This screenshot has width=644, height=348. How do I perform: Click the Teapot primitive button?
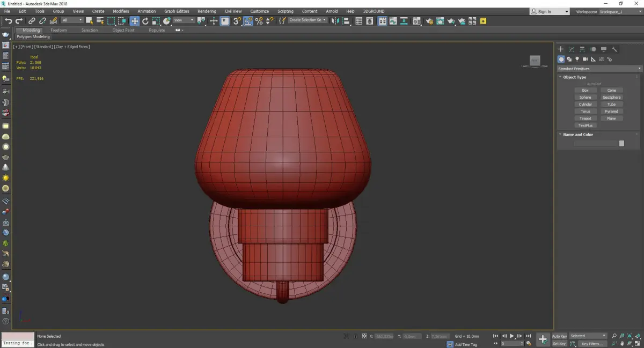coord(585,119)
